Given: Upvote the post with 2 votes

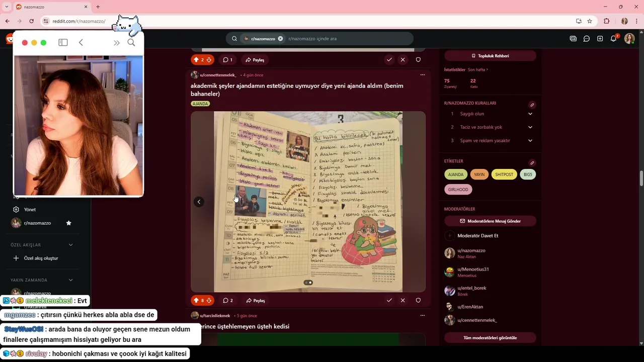Looking at the screenshot, I should 196,60.
